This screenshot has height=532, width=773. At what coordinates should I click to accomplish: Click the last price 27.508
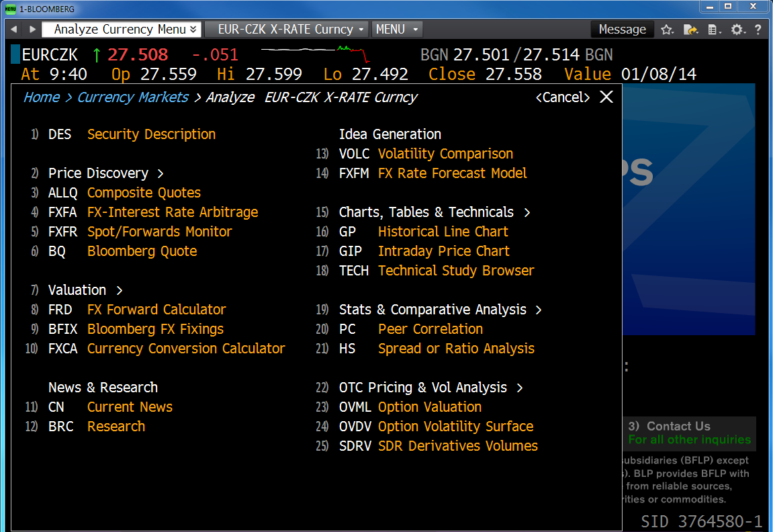point(138,54)
